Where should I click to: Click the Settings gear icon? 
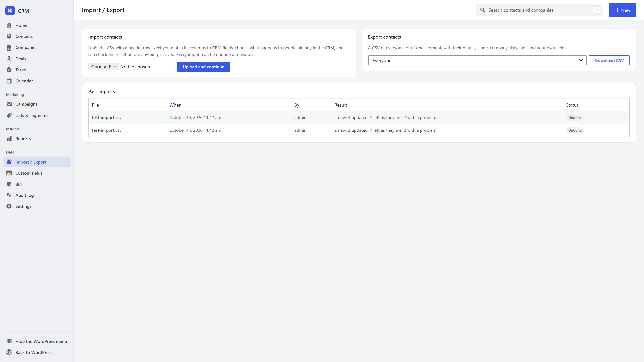tap(9, 206)
